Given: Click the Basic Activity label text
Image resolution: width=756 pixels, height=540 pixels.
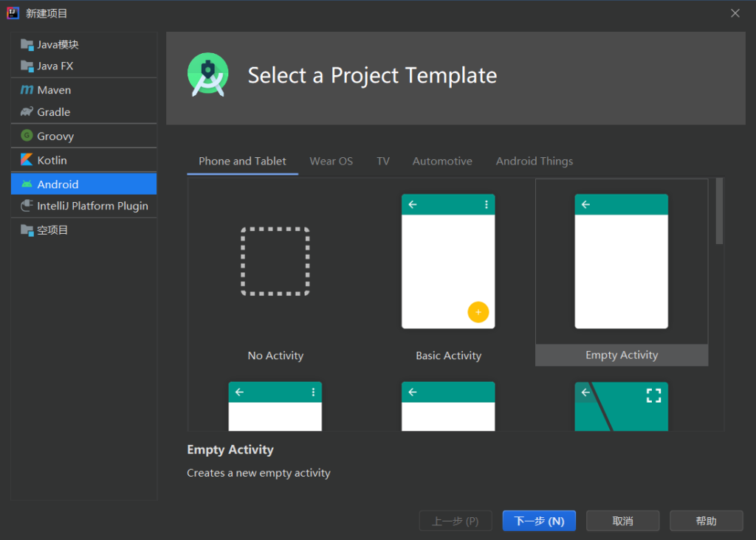Looking at the screenshot, I should pyautogui.click(x=449, y=356).
